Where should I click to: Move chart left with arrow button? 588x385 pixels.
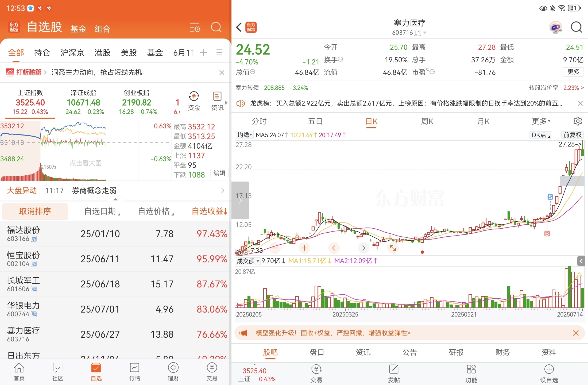click(x=334, y=248)
